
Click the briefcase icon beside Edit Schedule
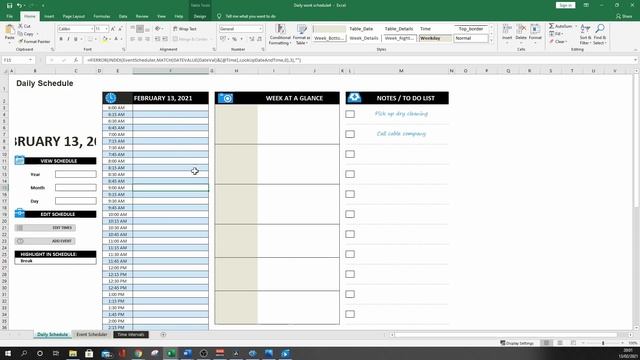pos(20,213)
